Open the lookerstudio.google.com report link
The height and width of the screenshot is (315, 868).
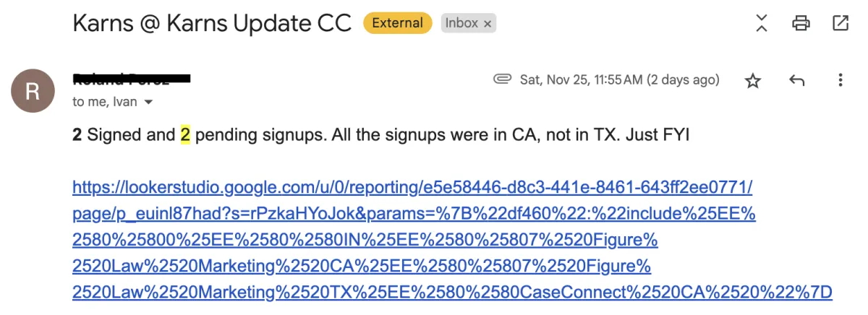[x=412, y=188]
